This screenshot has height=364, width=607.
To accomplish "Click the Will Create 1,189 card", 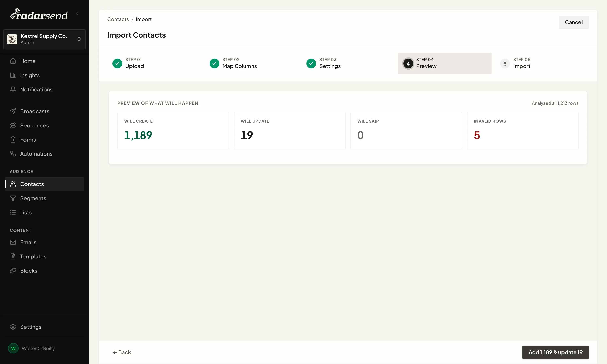I will (173, 131).
